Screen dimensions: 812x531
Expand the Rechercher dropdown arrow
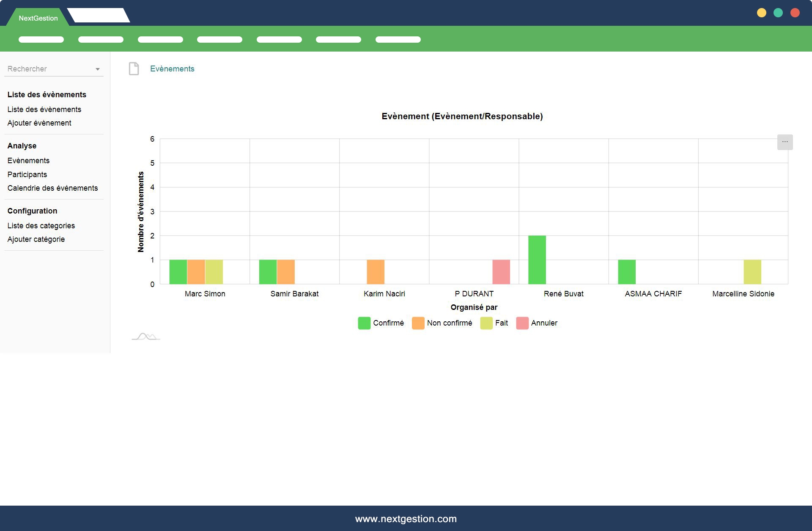click(98, 69)
